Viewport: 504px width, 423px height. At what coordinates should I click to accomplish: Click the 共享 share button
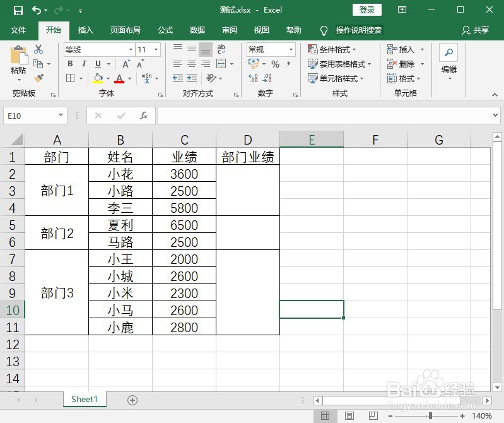[476, 30]
